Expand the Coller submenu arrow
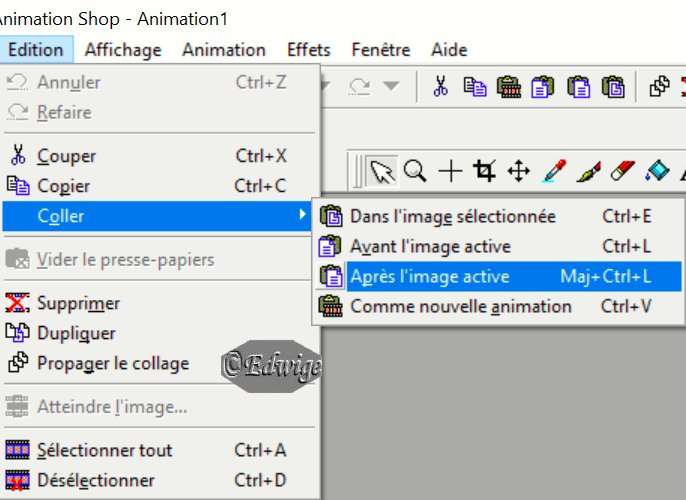Image resolution: width=686 pixels, height=500 pixels. point(302,214)
